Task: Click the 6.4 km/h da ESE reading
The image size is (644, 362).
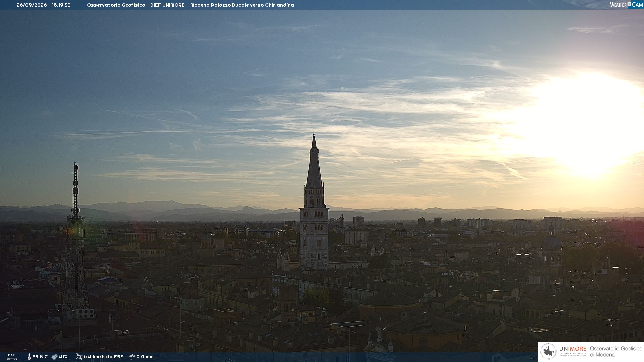Action: [x=103, y=357]
